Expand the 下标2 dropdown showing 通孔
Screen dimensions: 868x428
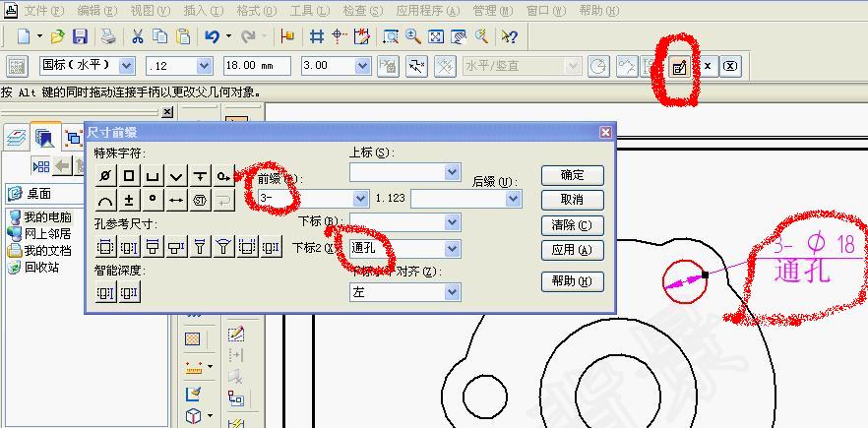point(453,248)
